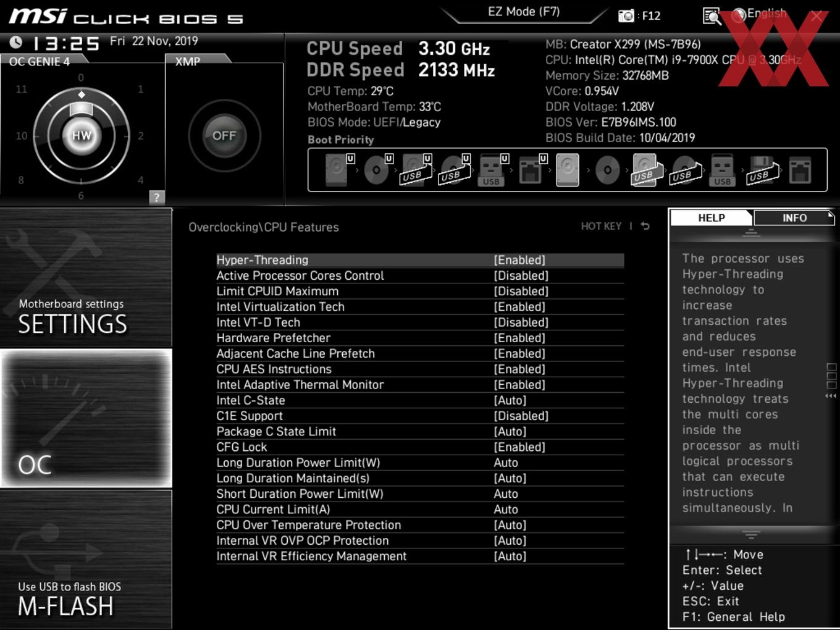Screen dimensions: 840x630
Task: Toggle Hardware Prefetcher setting
Action: tap(420, 338)
